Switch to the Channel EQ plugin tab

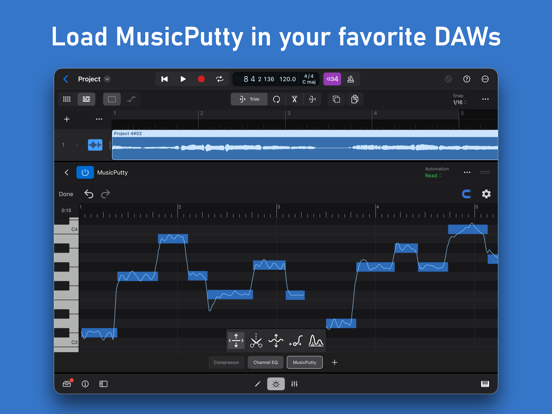[265, 362]
